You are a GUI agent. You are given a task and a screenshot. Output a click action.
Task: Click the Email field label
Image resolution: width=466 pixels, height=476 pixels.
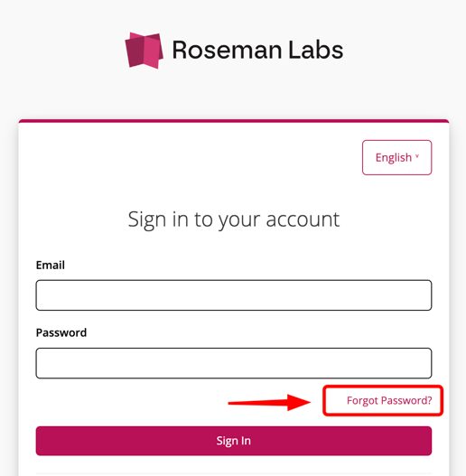(x=51, y=265)
